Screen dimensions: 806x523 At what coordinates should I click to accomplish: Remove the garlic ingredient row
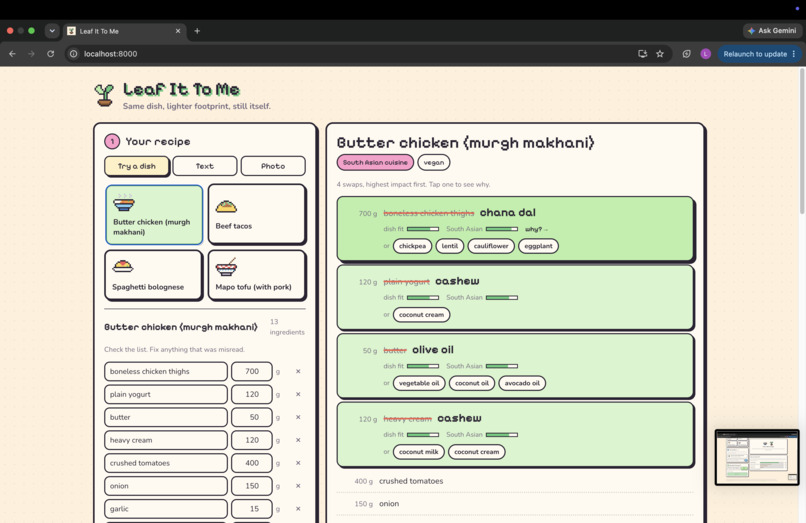click(298, 509)
